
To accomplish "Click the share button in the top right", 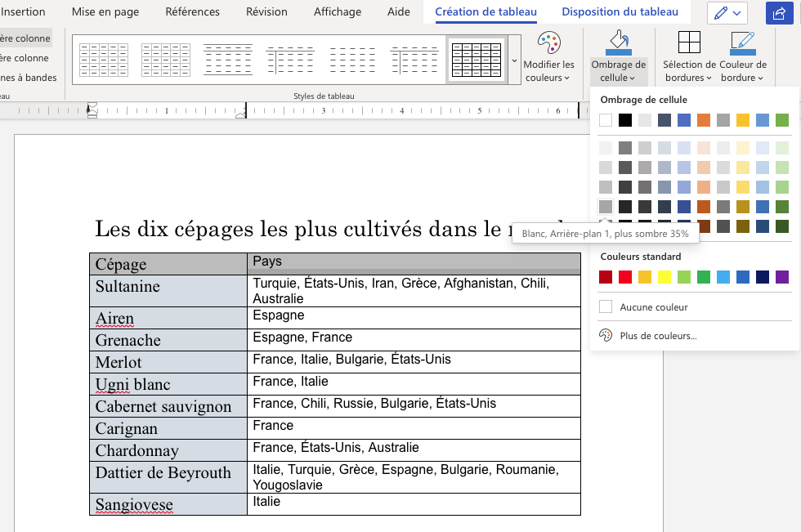I will click(779, 13).
